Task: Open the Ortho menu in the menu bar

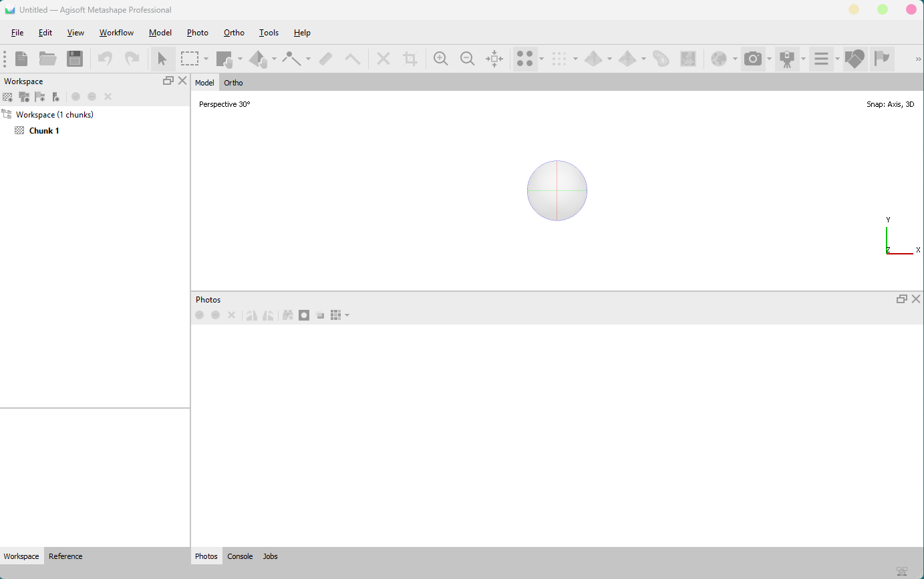Action: (234, 33)
